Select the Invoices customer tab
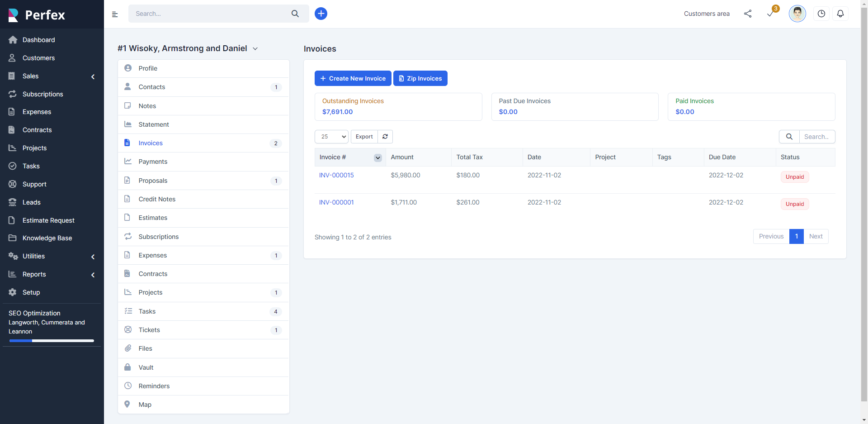This screenshot has width=868, height=424. pos(203,143)
